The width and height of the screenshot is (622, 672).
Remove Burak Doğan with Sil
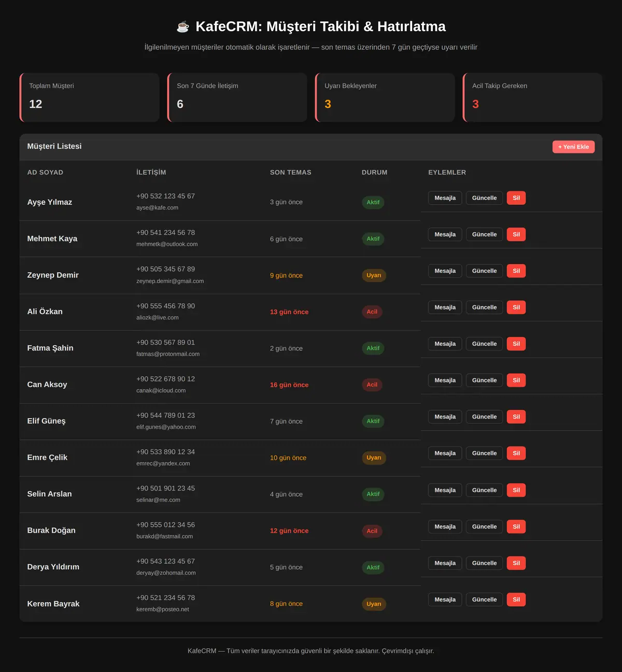point(516,527)
